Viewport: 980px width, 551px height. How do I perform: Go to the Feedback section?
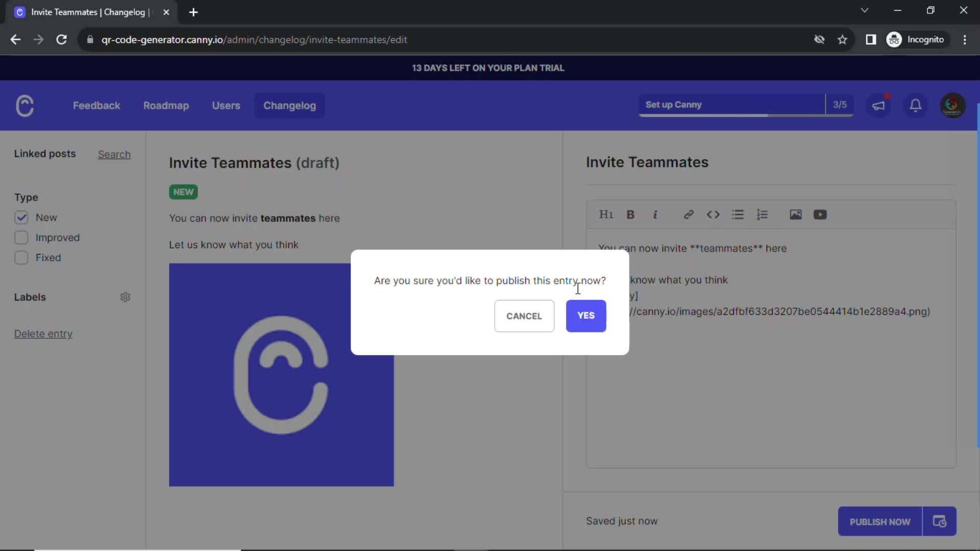(96, 106)
